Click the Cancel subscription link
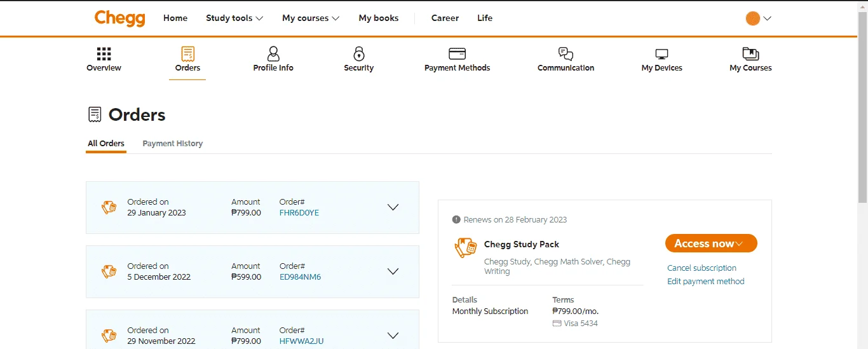Viewport: 868px width, 349px height. (x=702, y=268)
